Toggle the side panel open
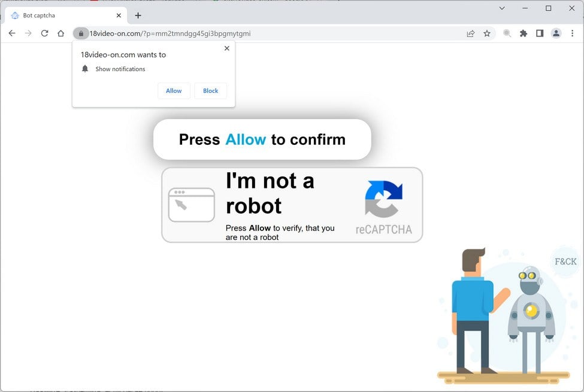This screenshot has width=584, height=392. [x=540, y=34]
